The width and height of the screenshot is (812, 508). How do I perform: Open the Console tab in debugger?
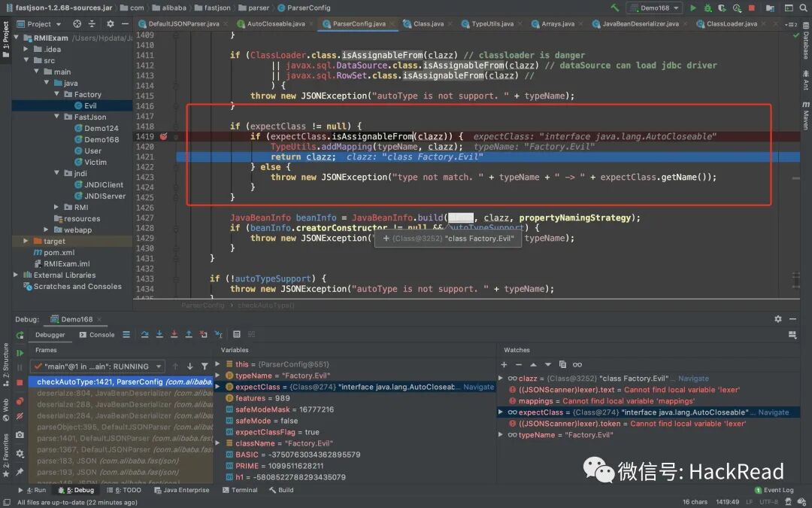click(97, 335)
